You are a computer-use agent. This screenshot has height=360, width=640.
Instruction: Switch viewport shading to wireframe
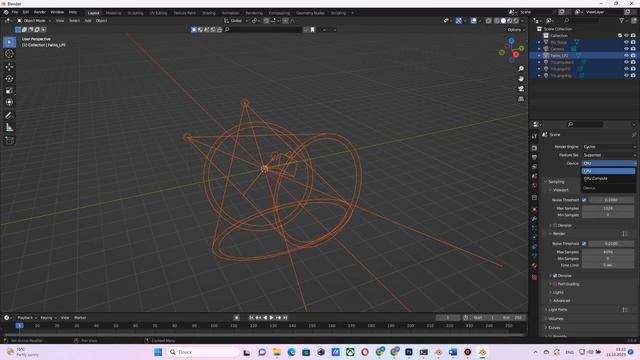497,21
